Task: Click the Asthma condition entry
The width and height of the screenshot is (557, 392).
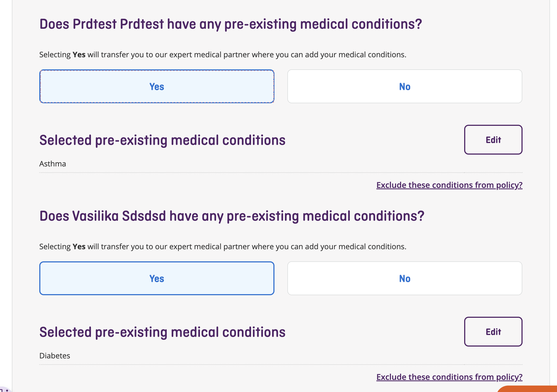Action: click(x=53, y=164)
